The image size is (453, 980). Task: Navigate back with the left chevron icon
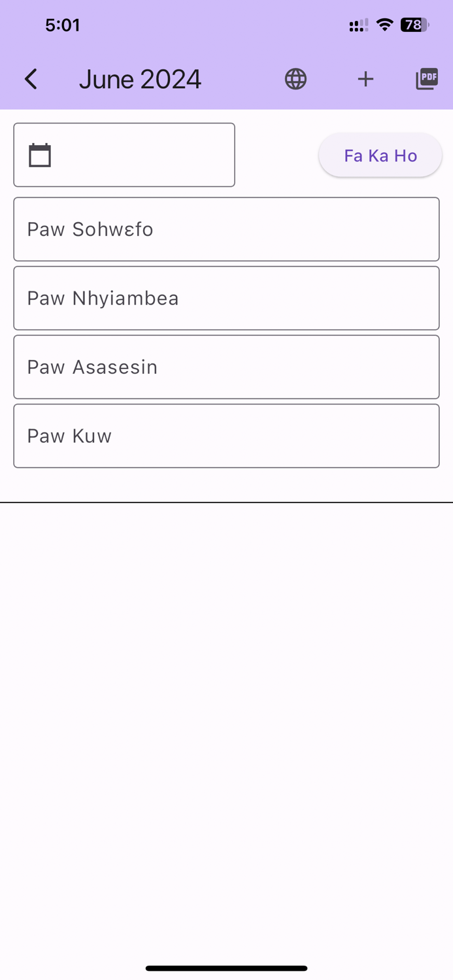30,78
